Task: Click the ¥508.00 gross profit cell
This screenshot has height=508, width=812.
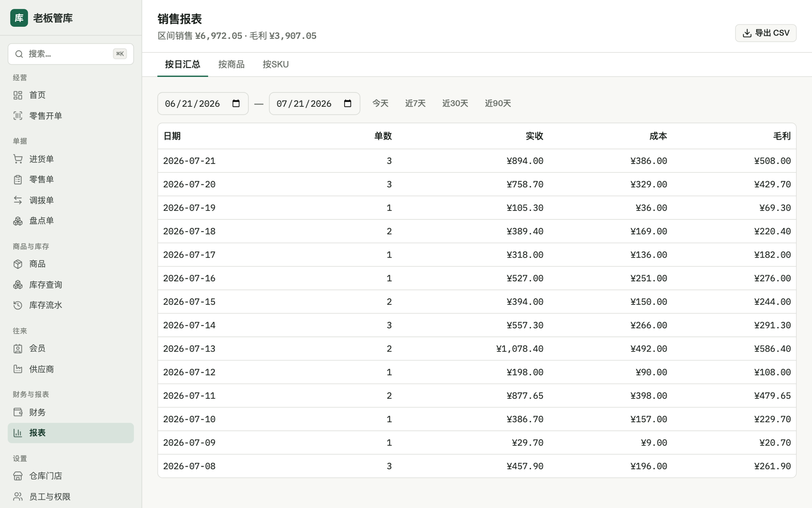Action: (772, 161)
